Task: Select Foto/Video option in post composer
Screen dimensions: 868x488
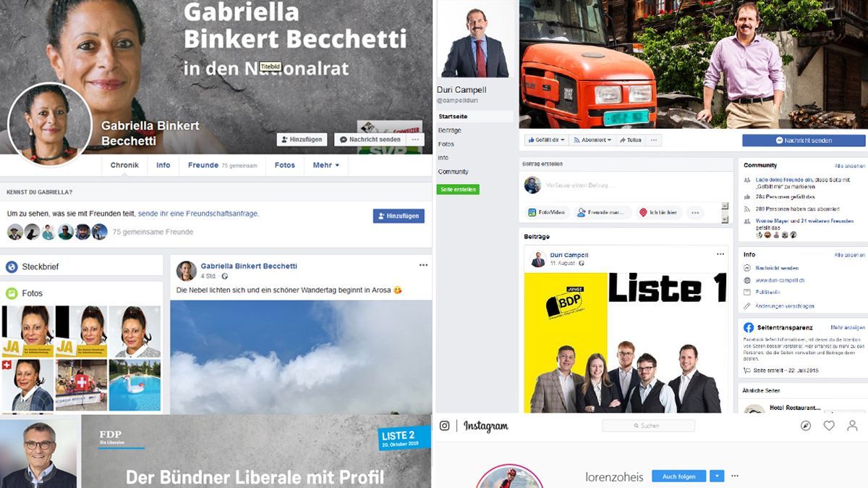Action: (x=546, y=213)
